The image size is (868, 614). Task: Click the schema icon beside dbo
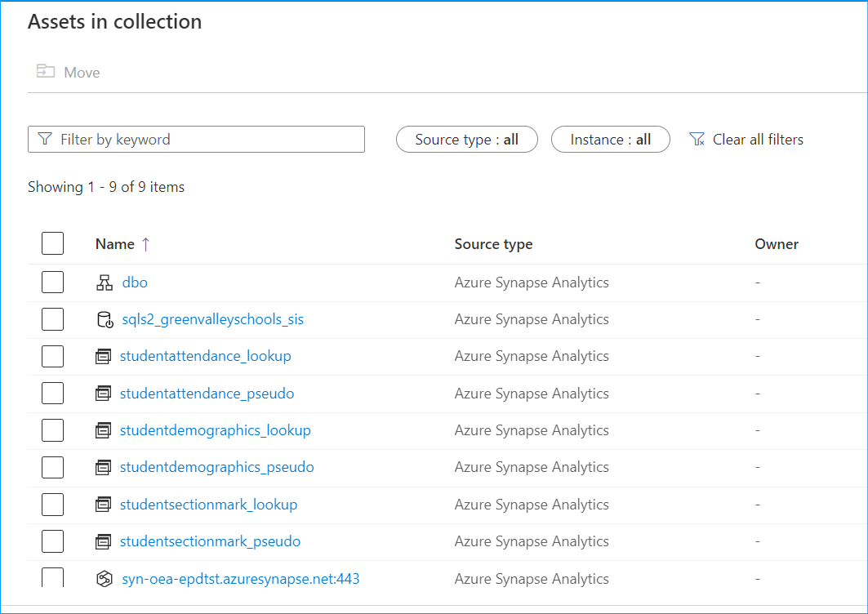tap(105, 283)
